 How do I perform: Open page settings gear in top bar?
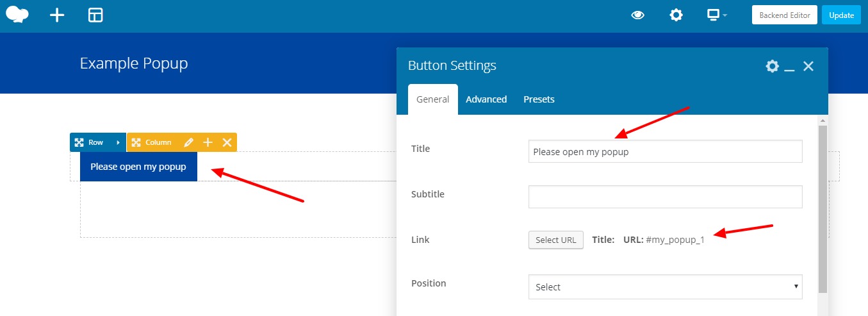(x=676, y=15)
